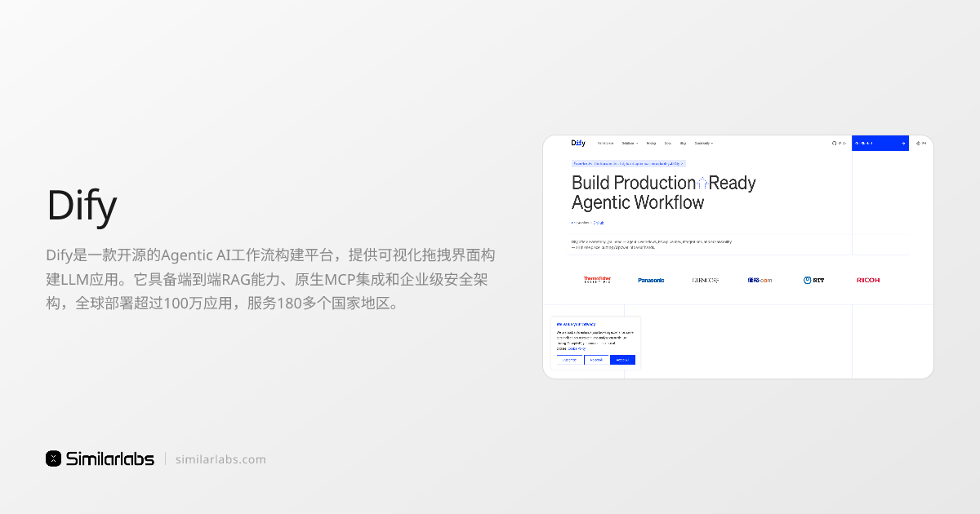
Task: Click the similarlabs.com text
Action: point(220,459)
